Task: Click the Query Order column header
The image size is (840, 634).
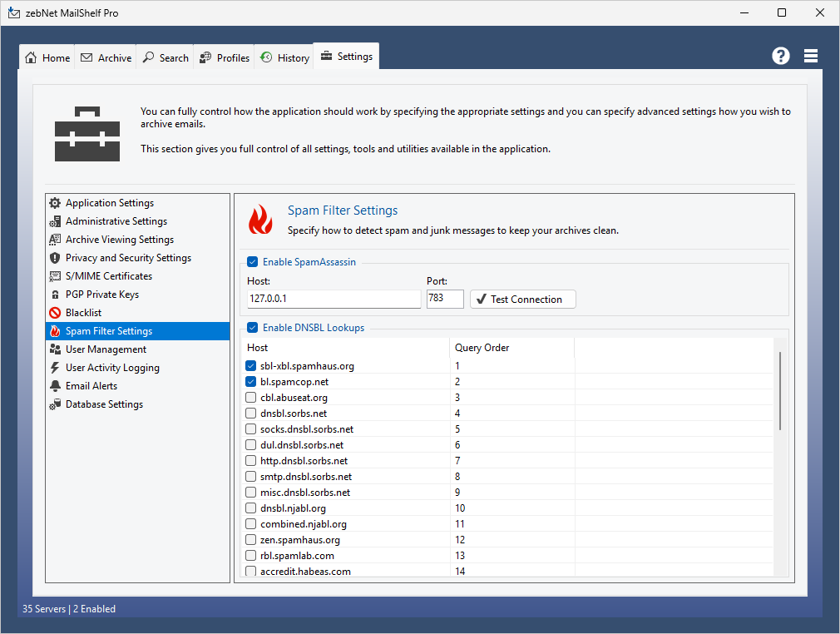Action: pos(482,348)
